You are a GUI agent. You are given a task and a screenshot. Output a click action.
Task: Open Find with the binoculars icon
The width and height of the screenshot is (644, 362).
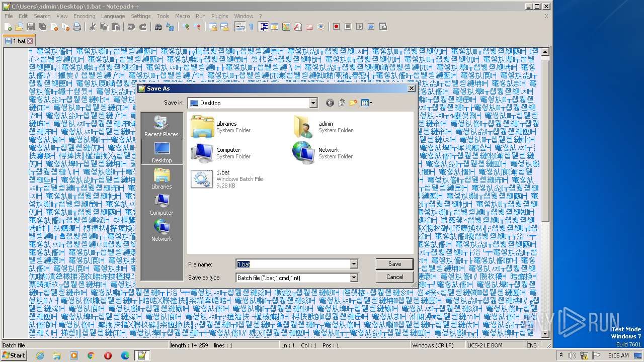[158, 27]
